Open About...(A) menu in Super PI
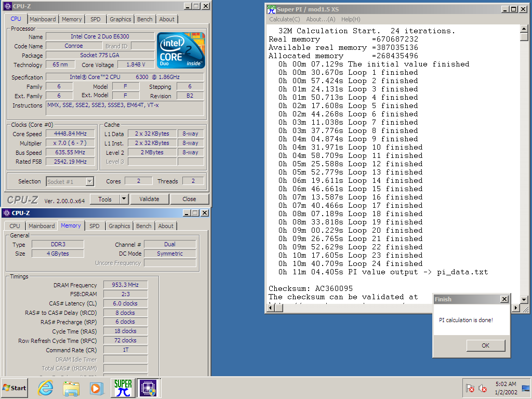Image resolution: width=532 pixels, height=399 pixels. click(x=321, y=19)
